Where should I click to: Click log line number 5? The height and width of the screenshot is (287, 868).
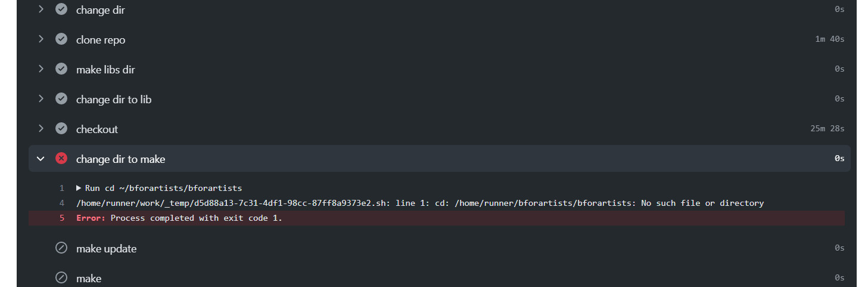[x=61, y=218]
